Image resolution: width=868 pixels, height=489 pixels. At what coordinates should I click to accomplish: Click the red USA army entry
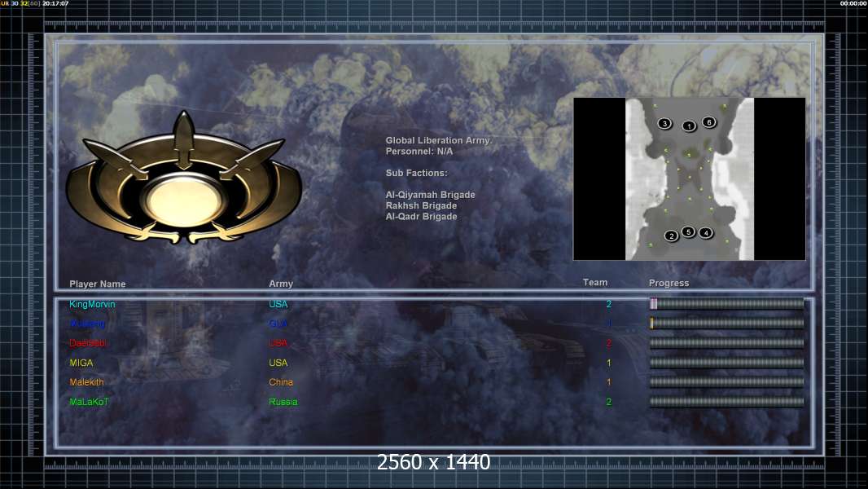click(278, 343)
